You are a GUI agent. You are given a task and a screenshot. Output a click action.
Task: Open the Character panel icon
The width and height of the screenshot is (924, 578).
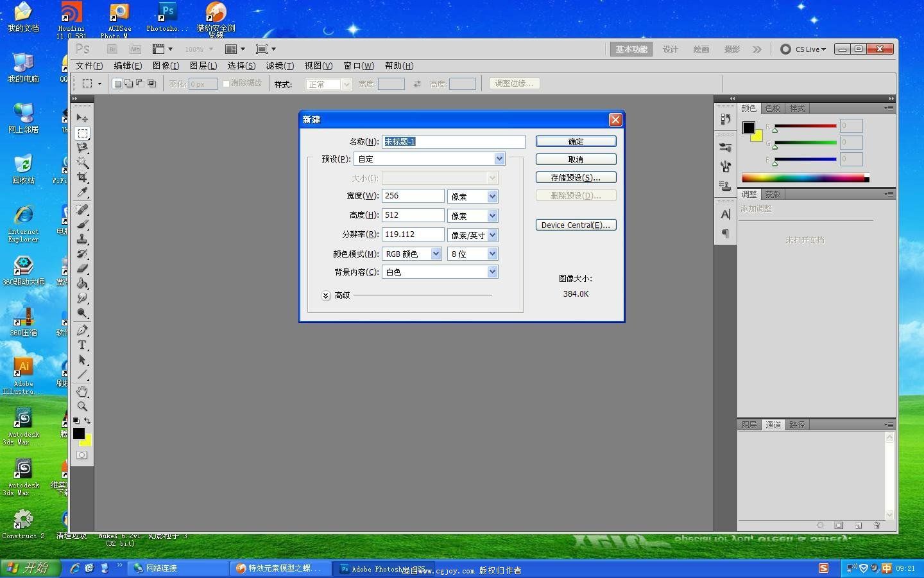pyautogui.click(x=726, y=215)
